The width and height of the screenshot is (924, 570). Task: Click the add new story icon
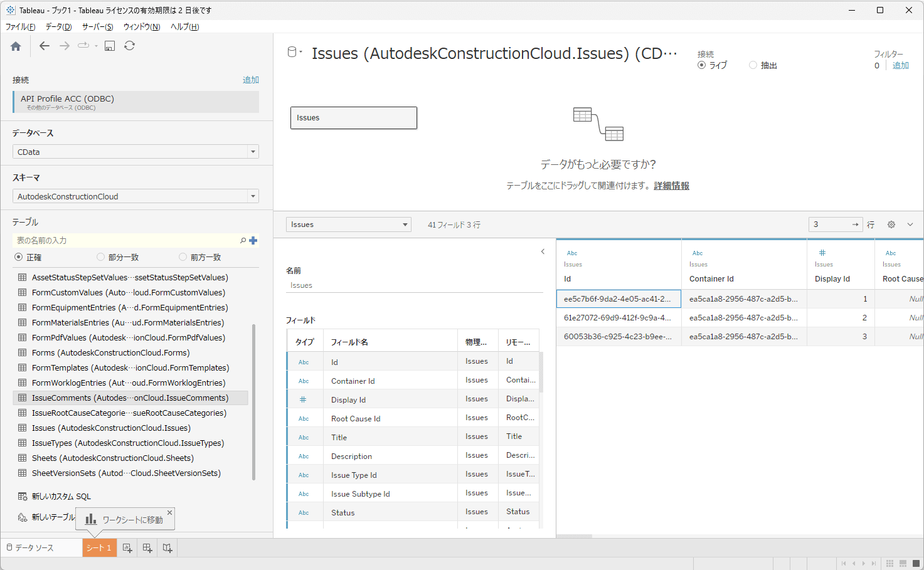click(x=167, y=548)
